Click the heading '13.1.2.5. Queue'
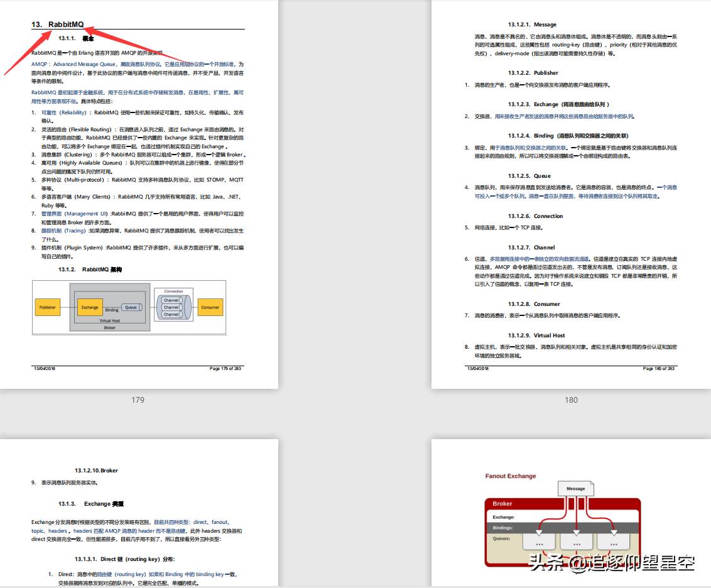This screenshot has width=711, height=588. [x=529, y=176]
